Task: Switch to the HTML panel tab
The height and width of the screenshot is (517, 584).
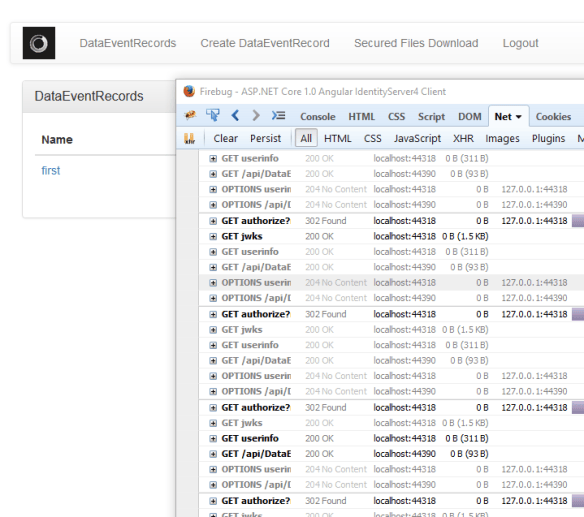Action: (361, 117)
